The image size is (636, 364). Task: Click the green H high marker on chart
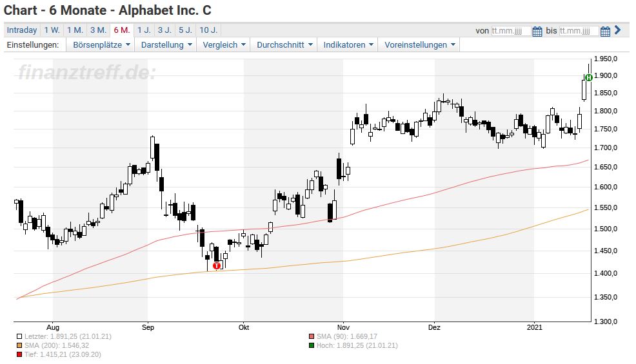pyautogui.click(x=589, y=77)
